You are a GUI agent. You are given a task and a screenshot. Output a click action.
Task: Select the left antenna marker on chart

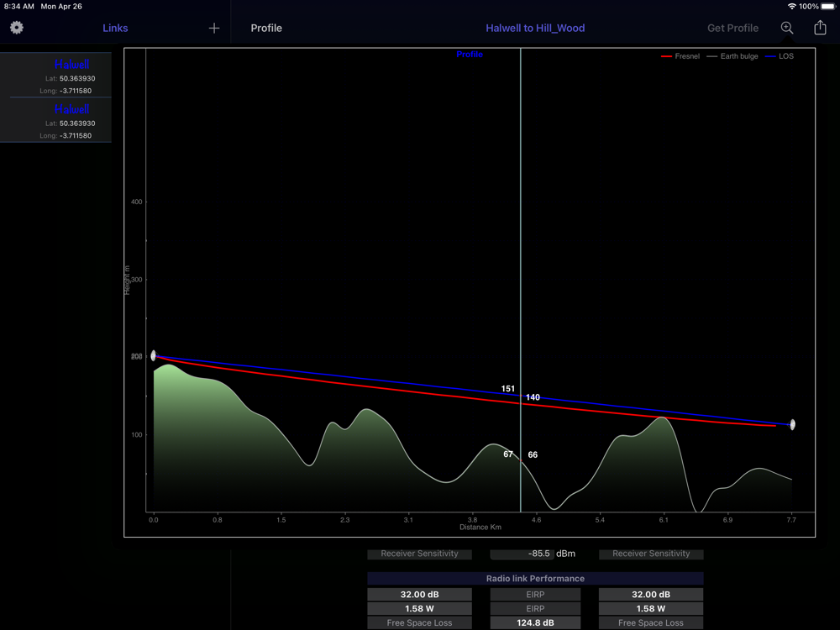point(153,355)
